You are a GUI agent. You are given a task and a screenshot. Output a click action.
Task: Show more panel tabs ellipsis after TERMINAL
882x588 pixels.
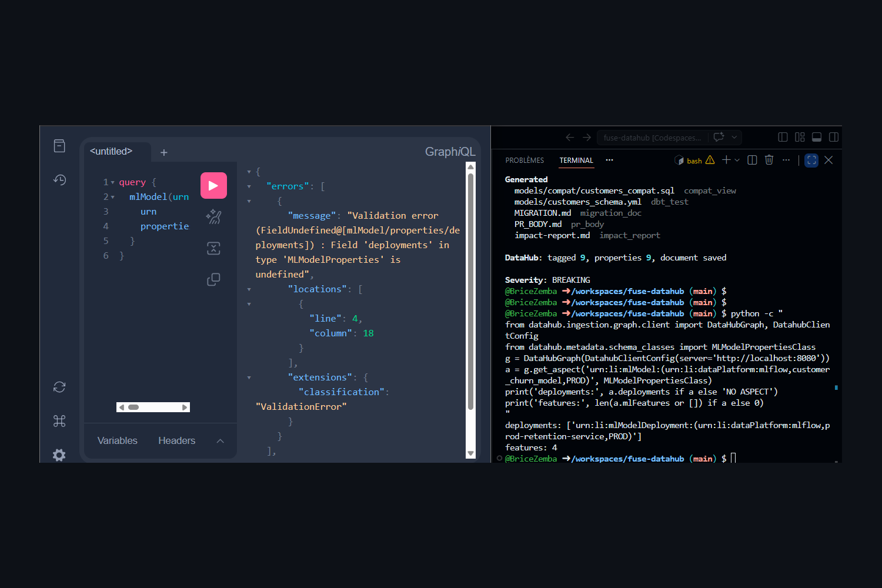coord(609,160)
